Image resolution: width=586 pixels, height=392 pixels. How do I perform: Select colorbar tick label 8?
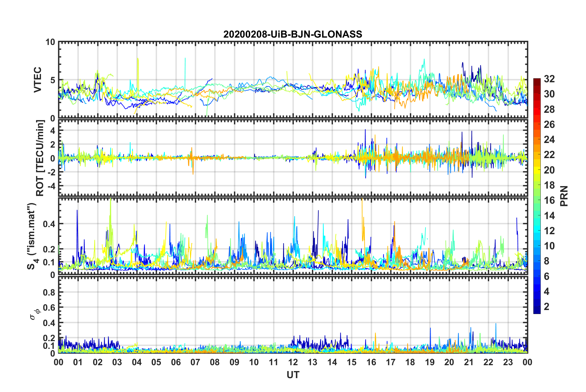pos(547,261)
